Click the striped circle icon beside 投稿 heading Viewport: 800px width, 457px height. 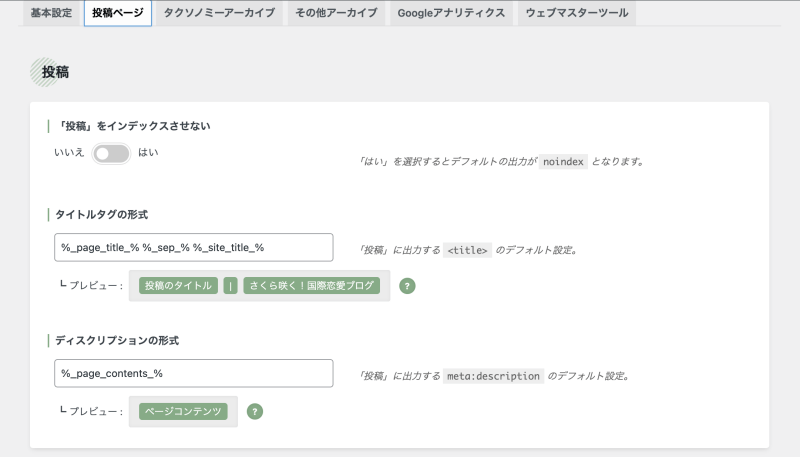[x=44, y=72]
